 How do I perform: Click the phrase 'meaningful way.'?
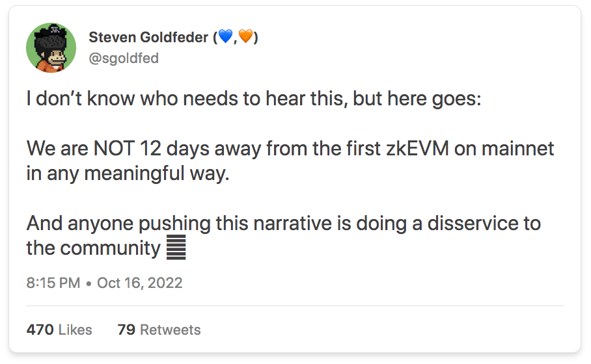156,174
